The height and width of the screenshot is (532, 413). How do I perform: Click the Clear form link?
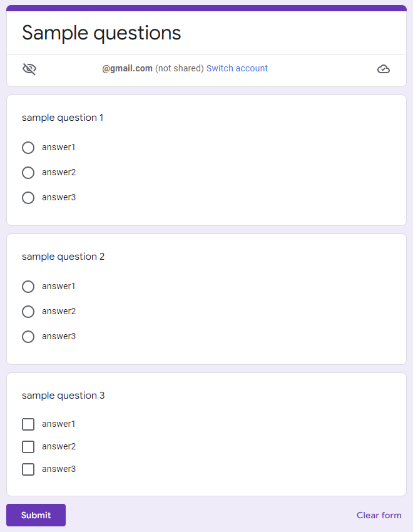tap(379, 515)
